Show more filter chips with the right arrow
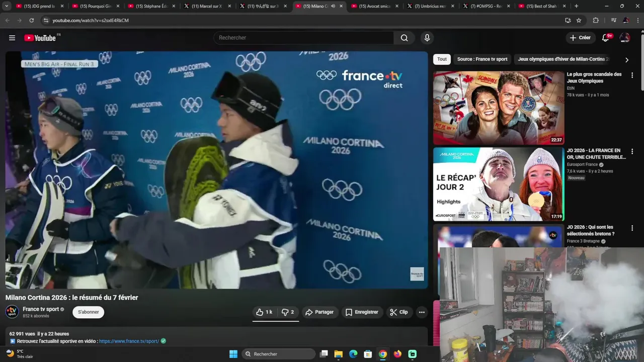 627,60
